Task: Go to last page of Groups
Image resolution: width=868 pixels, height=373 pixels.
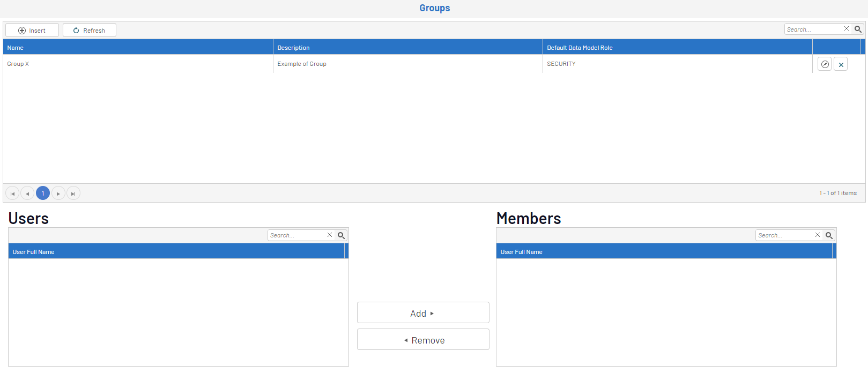Action: point(73,193)
